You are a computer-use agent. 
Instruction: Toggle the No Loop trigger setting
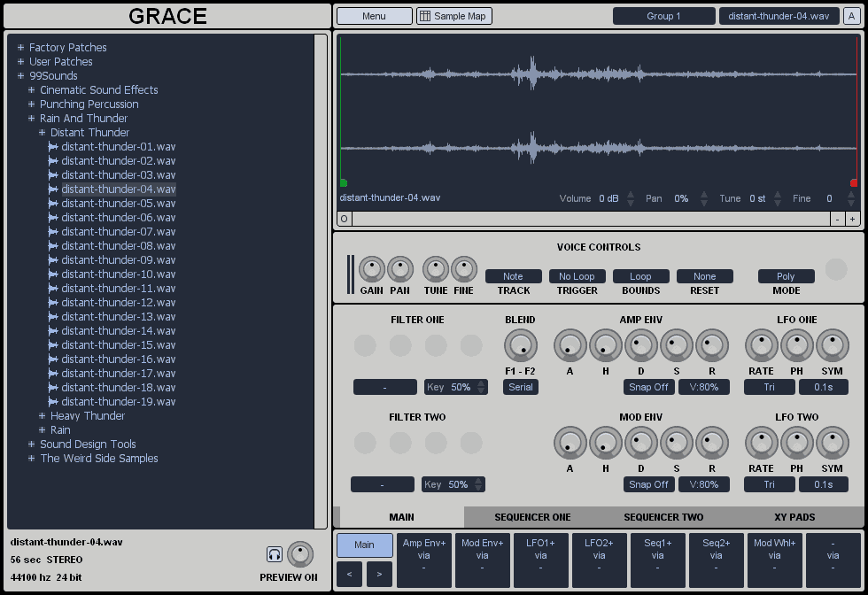tap(577, 276)
